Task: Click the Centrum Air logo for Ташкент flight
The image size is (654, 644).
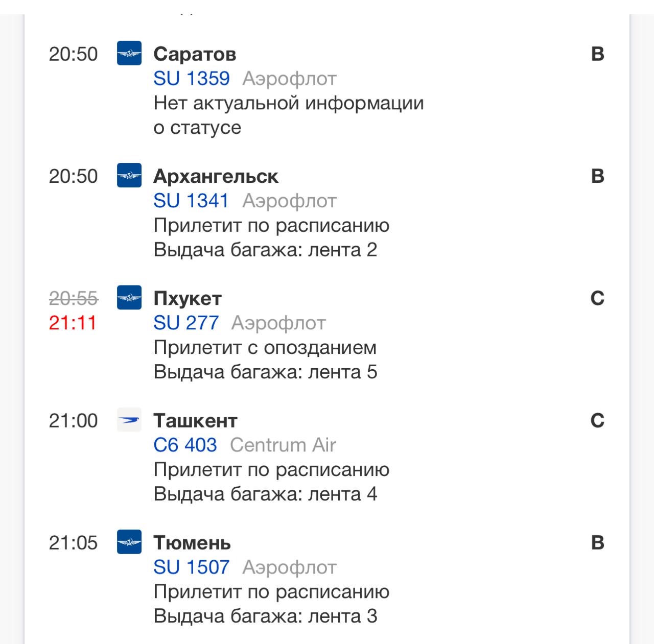Action: [x=129, y=420]
